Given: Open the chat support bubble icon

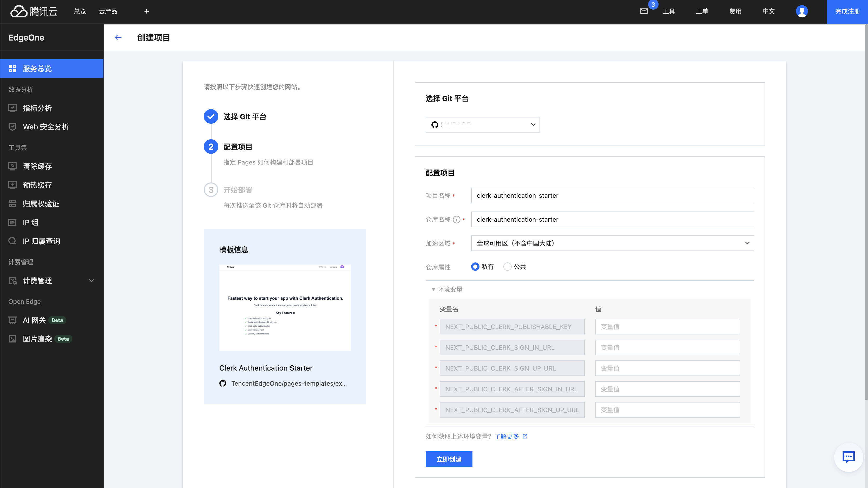Looking at the screenshot, I should [848, 457].
